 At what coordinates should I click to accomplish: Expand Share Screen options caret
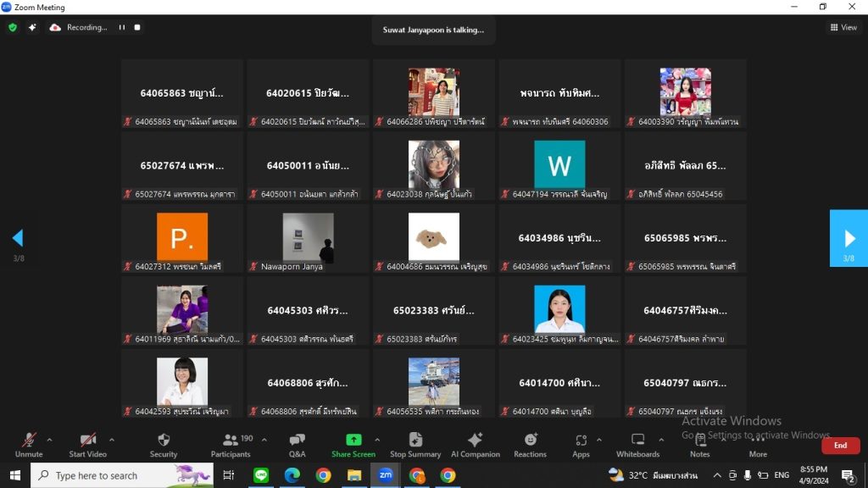pos(377,440)
